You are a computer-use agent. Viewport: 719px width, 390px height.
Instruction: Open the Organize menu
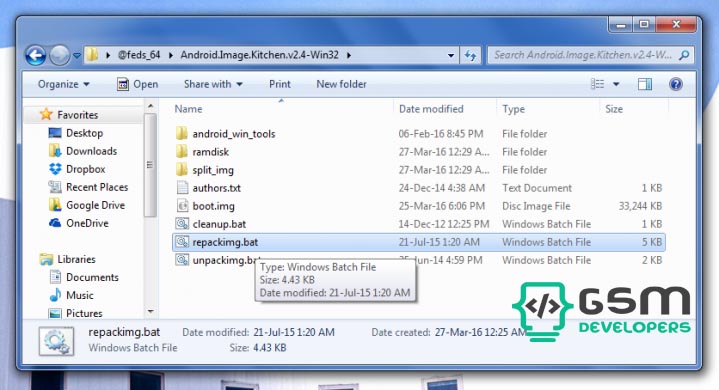pyautogui.click(x=63, y=84)
